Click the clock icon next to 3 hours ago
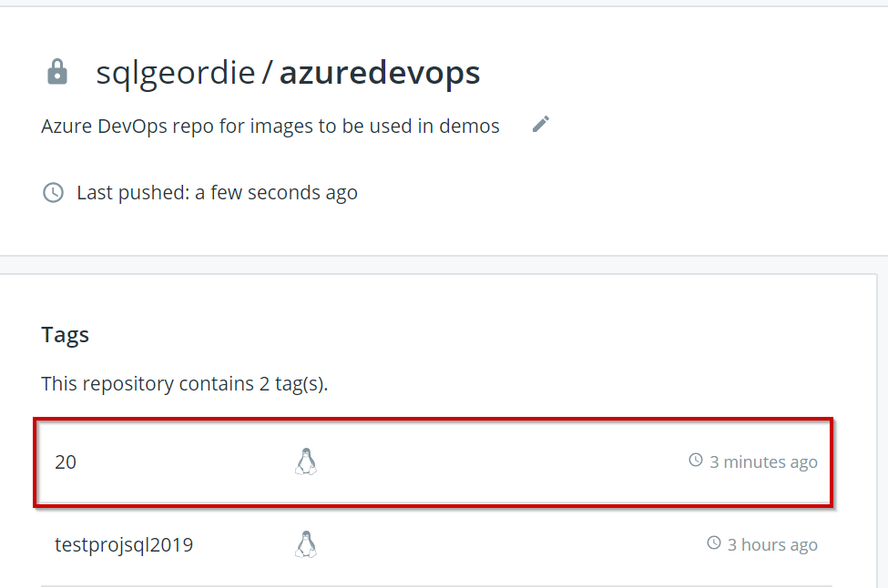Screen dimensions: 888x588 [x=714, y=543]
